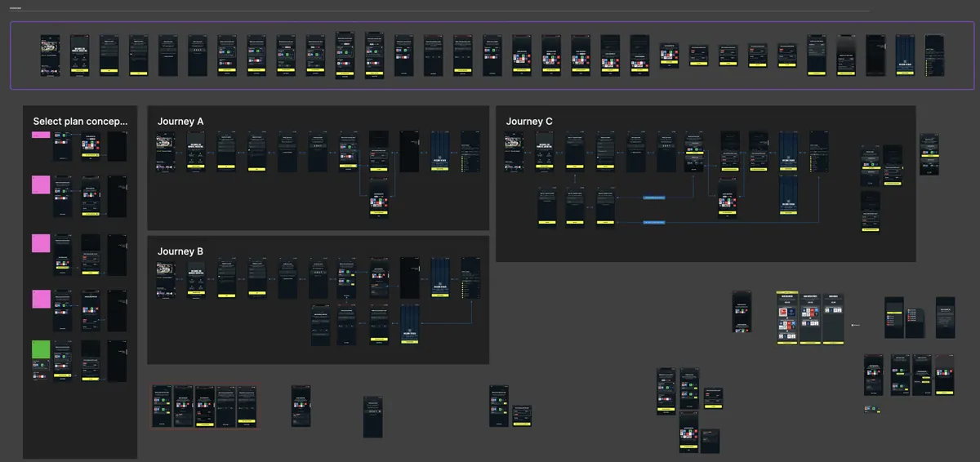Image resolution: width=980 pixels, height=462 pixels.
Task: Click the "Select plan concep..." section heading
Action: click(x=80, y=122)
